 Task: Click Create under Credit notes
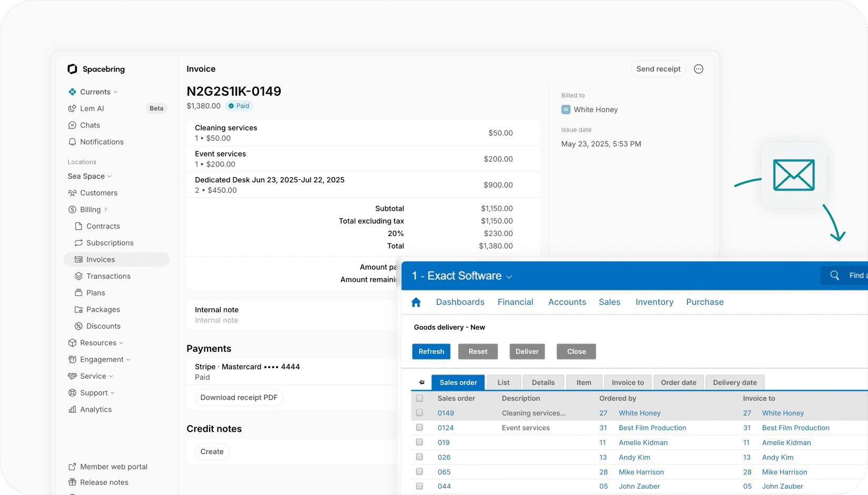click(212, 452)
